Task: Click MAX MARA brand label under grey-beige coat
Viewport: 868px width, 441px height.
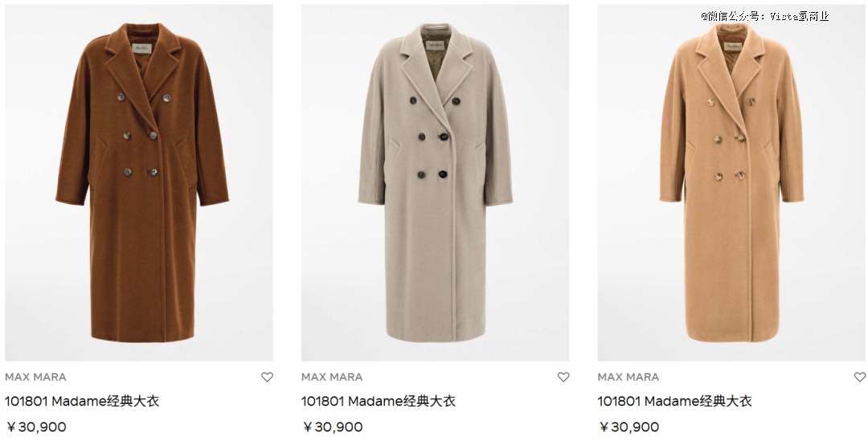Action: click(x=332, y=377)
